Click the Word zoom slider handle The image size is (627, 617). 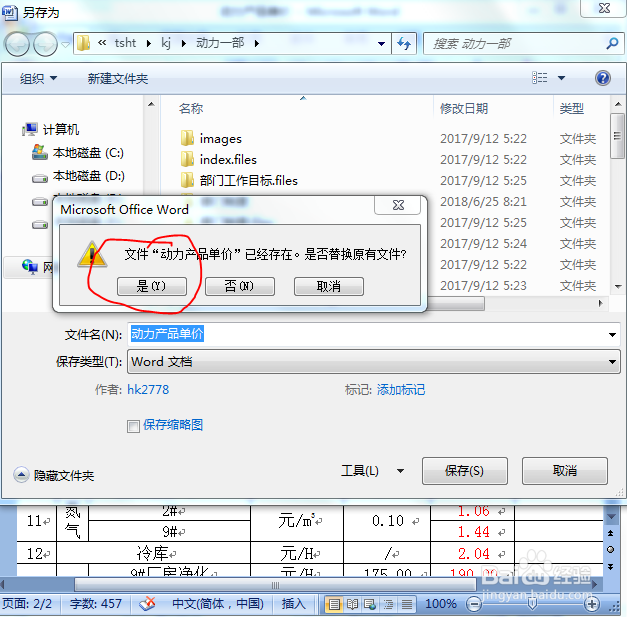coord(532,603)
